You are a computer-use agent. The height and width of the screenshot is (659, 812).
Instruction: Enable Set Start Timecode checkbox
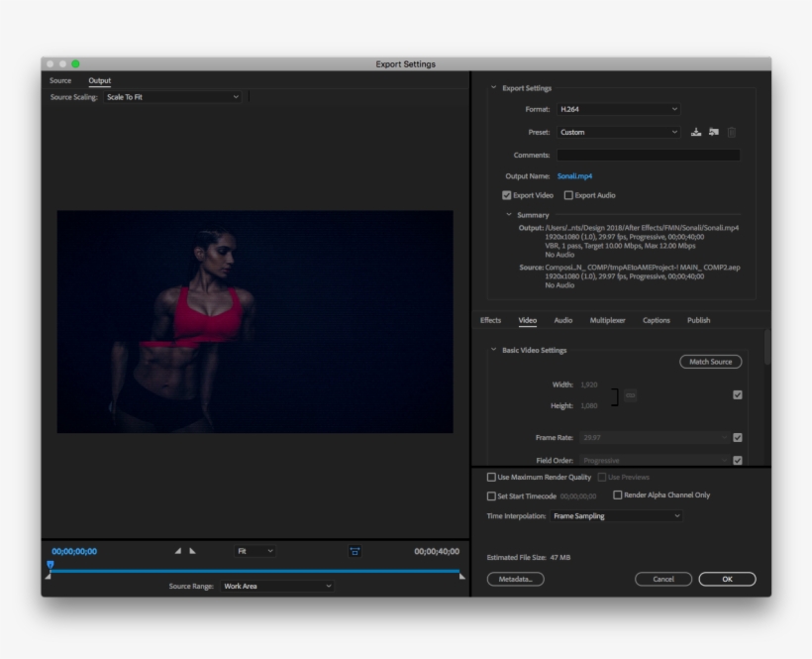tap(491, 496)
